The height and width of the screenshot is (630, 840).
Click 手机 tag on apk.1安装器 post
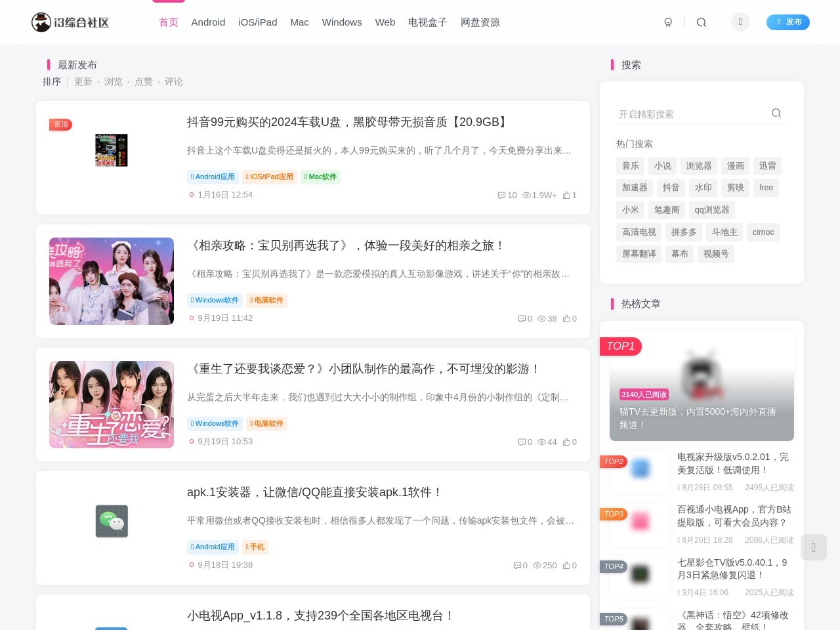[255, 547]
